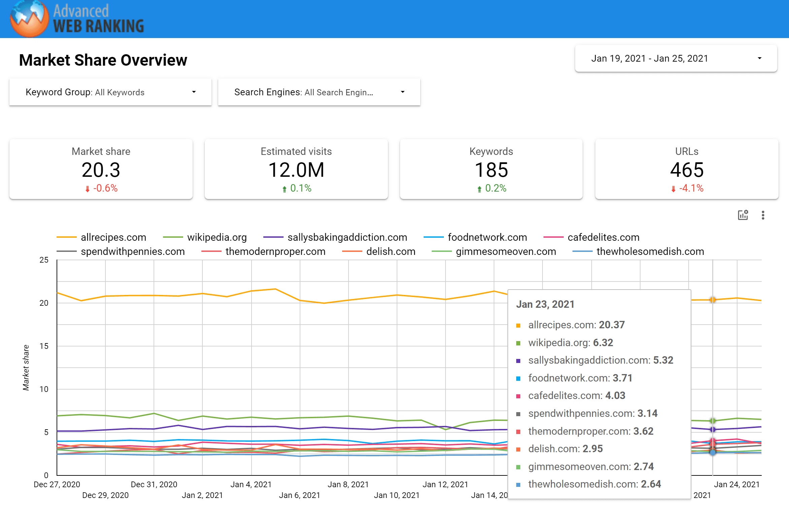Toggle thewholesomedish.com series in the legend
Viewport: 789px width, 532px height.
[x=638, y=252]
